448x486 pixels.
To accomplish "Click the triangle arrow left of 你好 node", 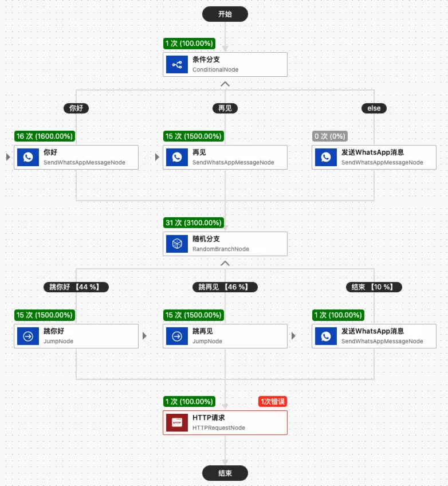I will point(8,157).
